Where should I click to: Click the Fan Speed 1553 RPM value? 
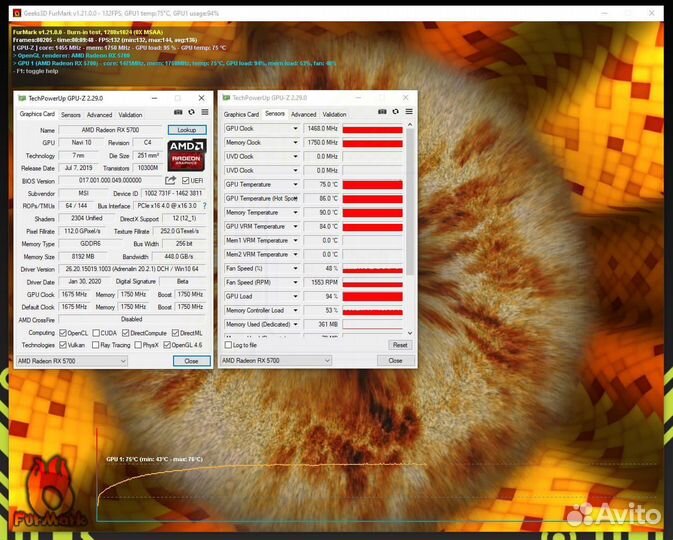321,282
